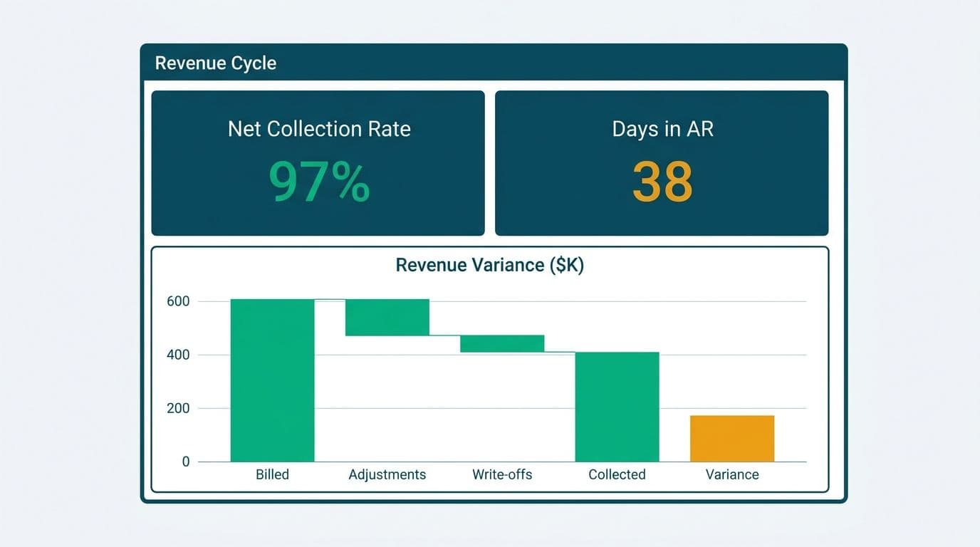The height and width of the screenshot is (547, 980).
Task: Open the Days in AR card
Action: click(x=662, y=163)
